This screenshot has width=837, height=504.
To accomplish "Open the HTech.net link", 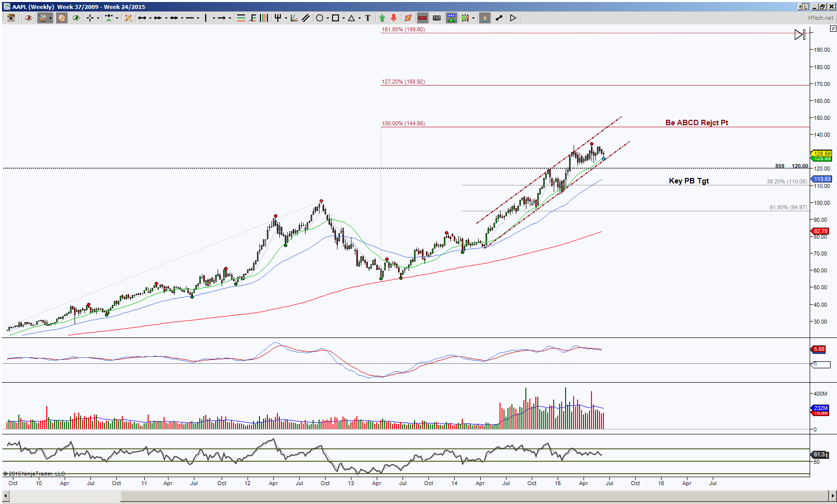I will 820,18.
